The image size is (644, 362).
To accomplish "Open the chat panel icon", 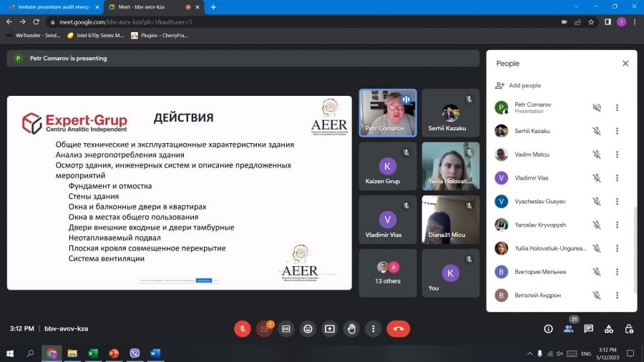I will tap(589, 329).
